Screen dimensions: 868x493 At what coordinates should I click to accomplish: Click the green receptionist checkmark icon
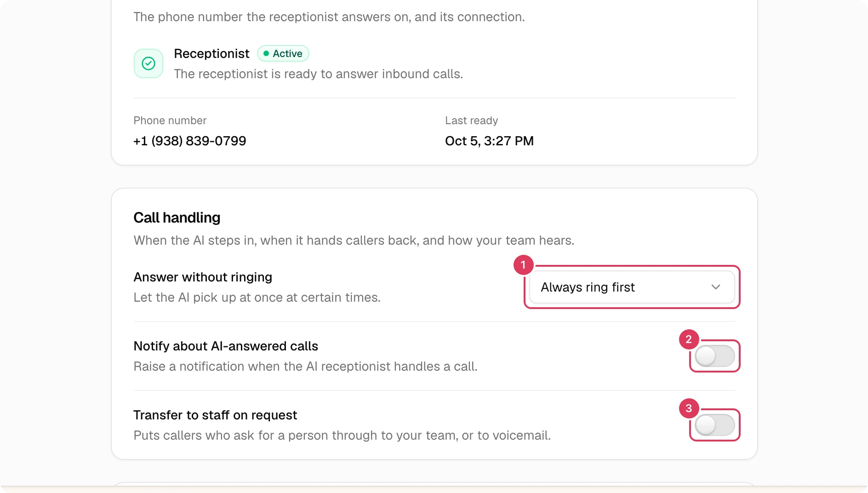(x=148, y=63)
